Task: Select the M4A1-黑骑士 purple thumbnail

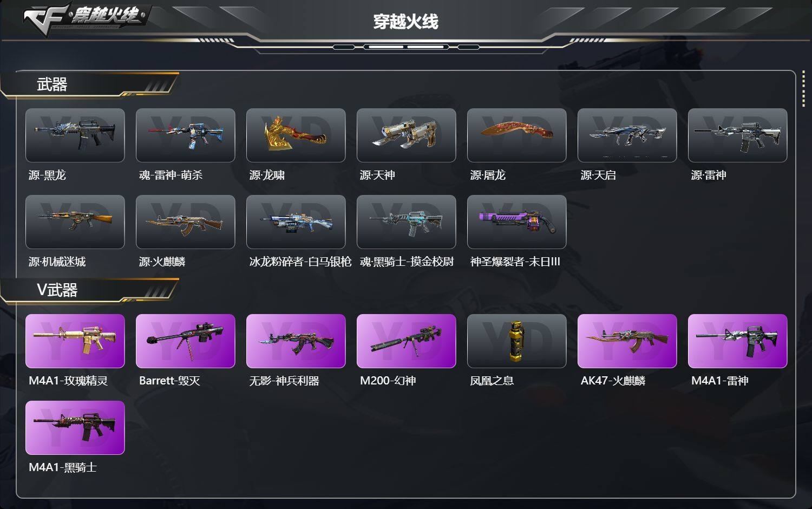Action: 75,428
